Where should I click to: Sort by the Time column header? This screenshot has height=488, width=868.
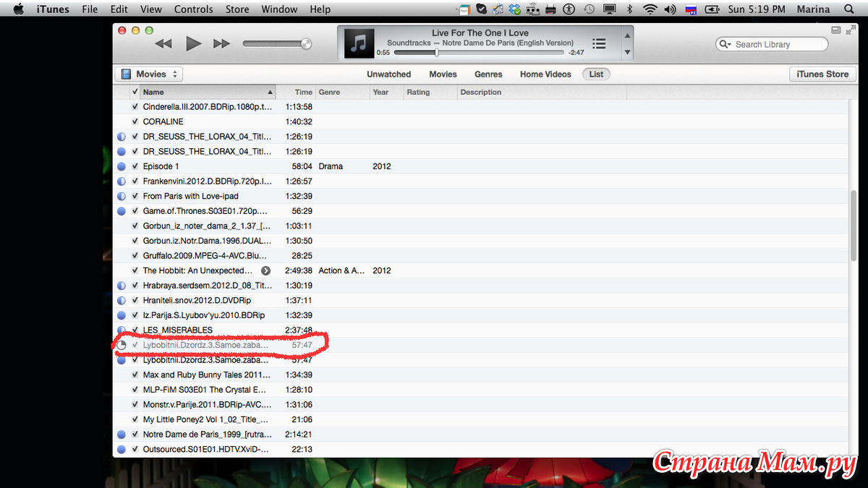tap(296, 92)
